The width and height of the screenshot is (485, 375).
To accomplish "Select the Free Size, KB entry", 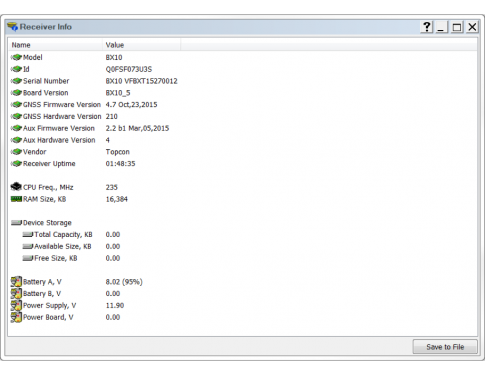I will coord(56,258).
